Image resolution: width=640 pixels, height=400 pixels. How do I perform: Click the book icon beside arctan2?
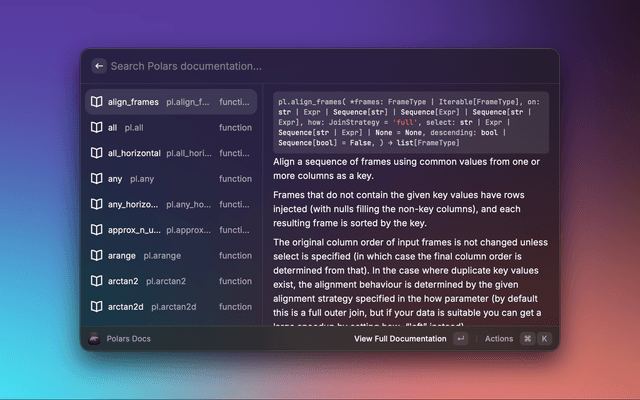tap(96, 281)
